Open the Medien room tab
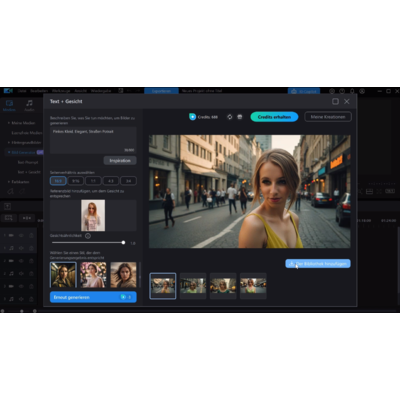This screenshot has width=400, height=400. 9,105
